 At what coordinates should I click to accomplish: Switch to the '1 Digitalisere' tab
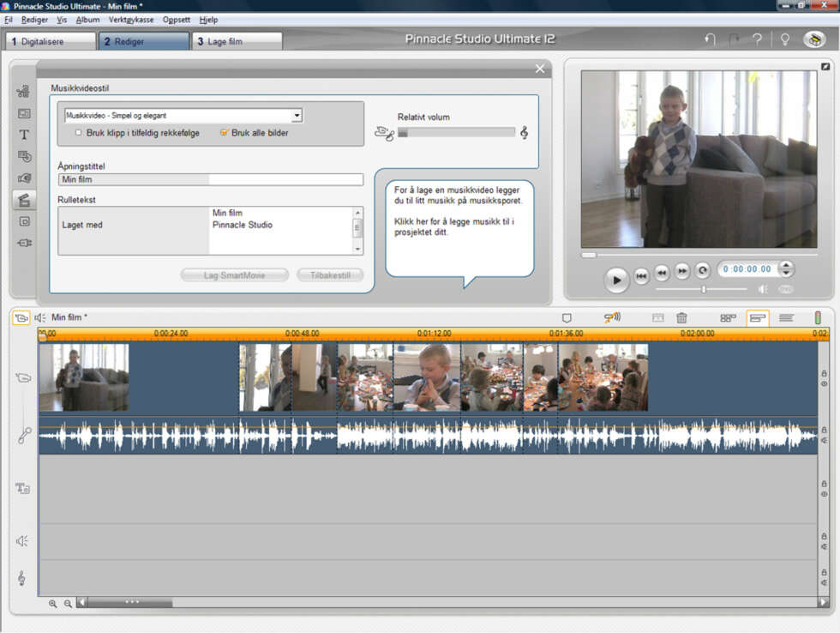coord(50,41)
